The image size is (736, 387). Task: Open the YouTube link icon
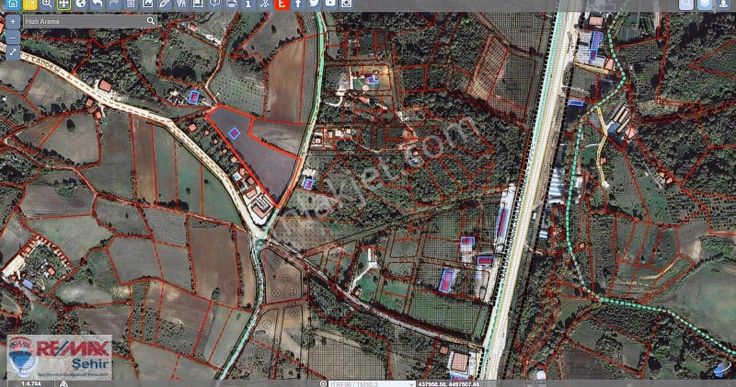click(x=330, y=4)
